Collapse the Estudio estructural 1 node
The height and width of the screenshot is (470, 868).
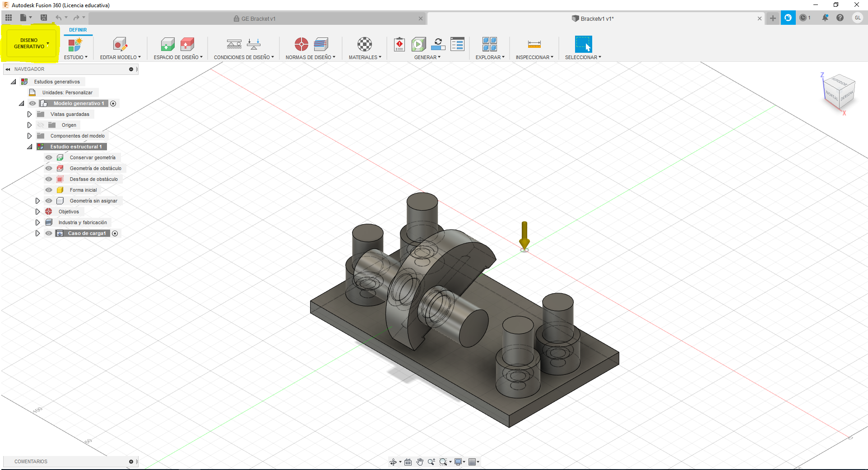(30, 147)
